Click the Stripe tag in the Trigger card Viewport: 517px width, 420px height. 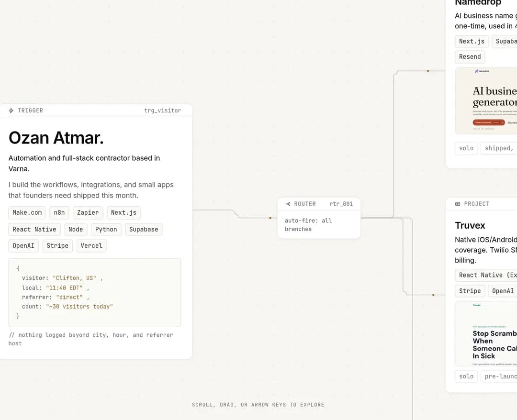tap(57, 246)
